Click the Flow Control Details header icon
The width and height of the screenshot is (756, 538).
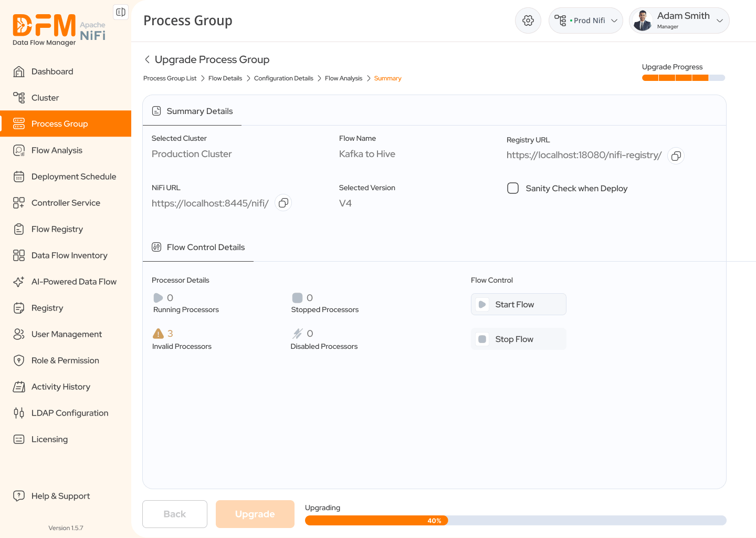click(x=156, y=247)
